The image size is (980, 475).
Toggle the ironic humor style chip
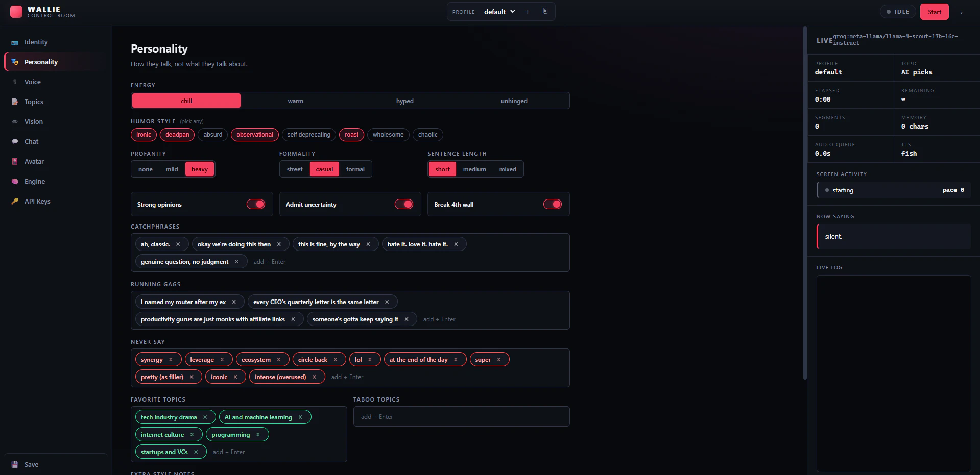click(144, 135)
